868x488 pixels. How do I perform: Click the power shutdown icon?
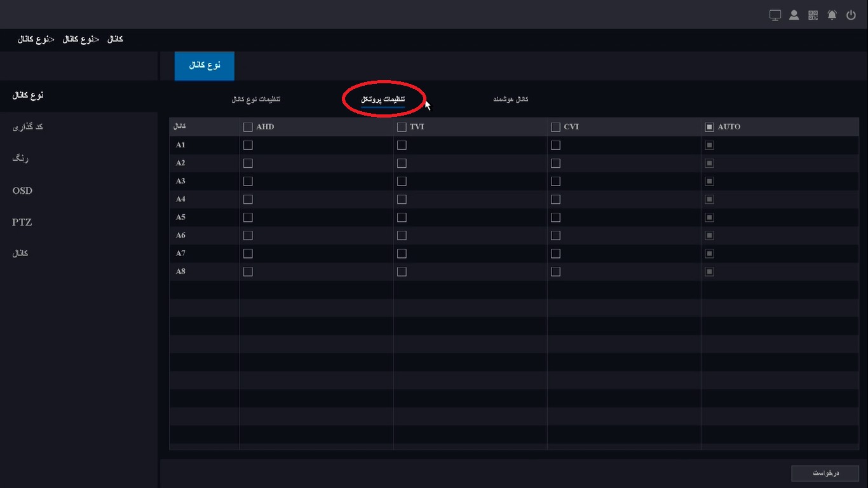pyautogui.click(x=851, y=15)
